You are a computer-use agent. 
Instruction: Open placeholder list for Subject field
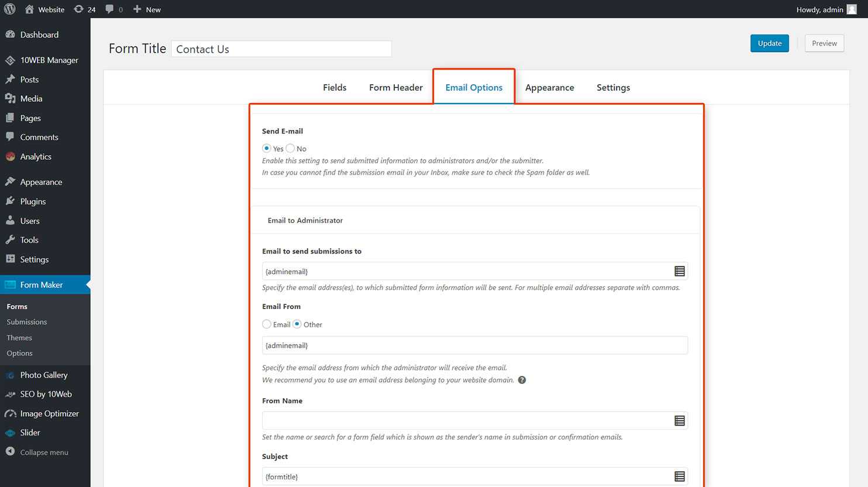[679, 476]
